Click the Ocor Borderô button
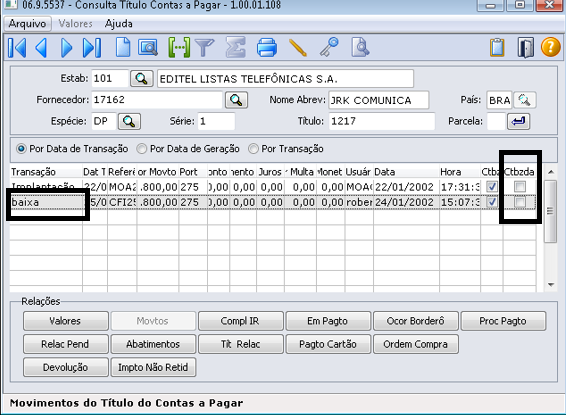567x415 pixels. tap(415, 321)
